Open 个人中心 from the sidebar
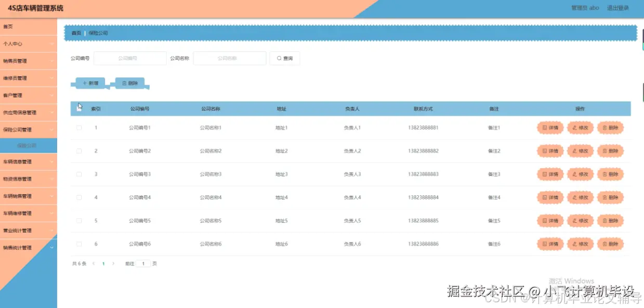The height and width of the screenshot is (308, 644). (29, 44)
